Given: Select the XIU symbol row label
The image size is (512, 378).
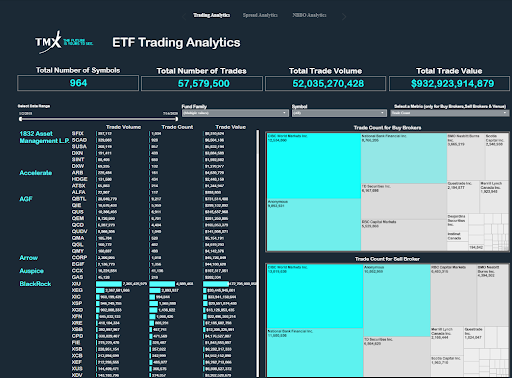Looking at the screenshot, I should (76, 284).
